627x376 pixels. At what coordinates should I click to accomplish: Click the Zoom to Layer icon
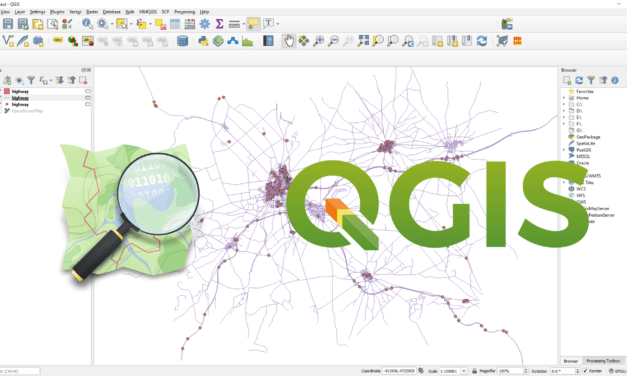[393, 41]
